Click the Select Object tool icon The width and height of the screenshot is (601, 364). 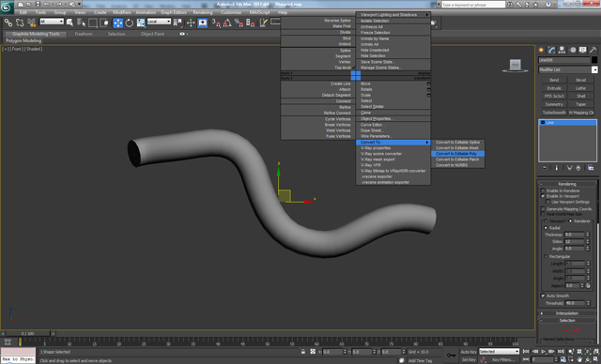69,23
